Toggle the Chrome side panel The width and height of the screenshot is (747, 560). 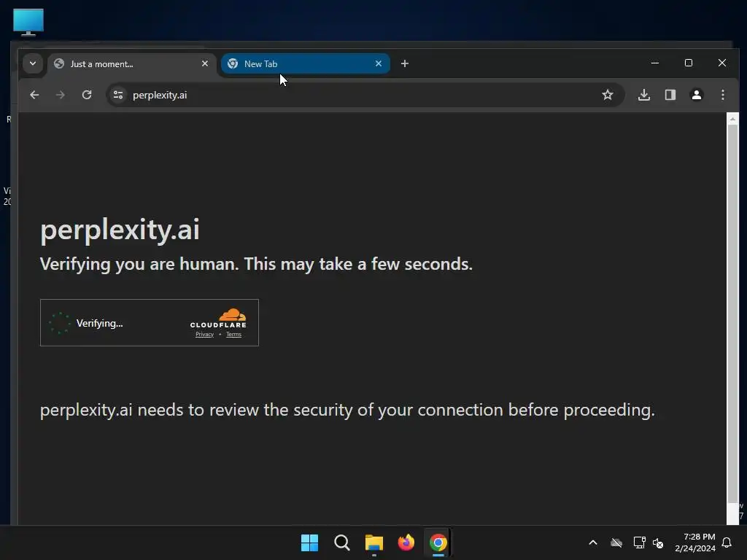[x=670, y=95]
